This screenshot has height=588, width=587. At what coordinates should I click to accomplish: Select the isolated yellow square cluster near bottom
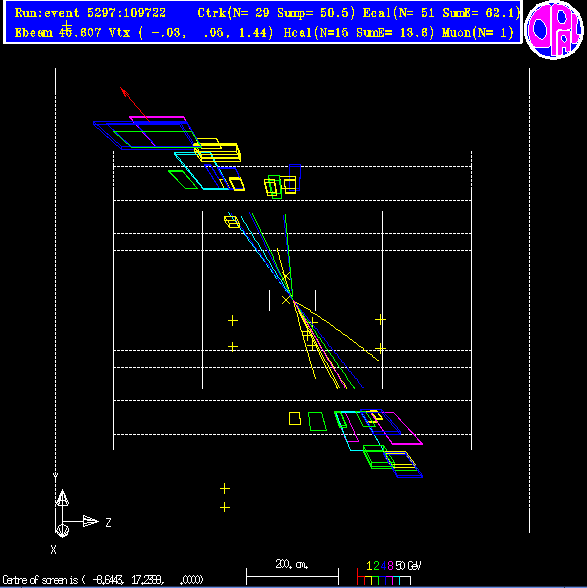(x=295, y=418)
